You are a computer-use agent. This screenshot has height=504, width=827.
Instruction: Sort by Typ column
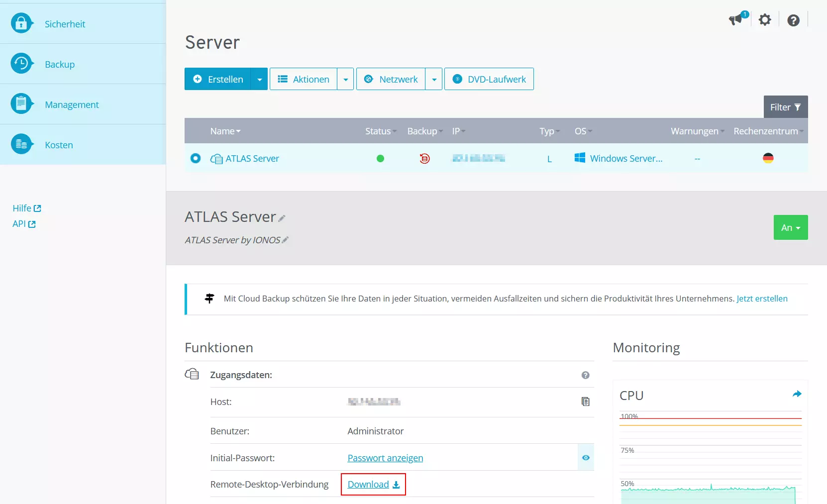[550, 131]
